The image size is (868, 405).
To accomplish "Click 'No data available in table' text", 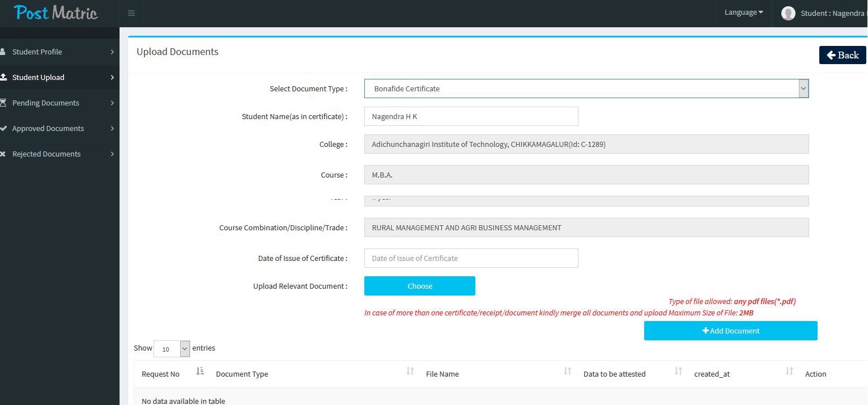I will coord(184,400).
